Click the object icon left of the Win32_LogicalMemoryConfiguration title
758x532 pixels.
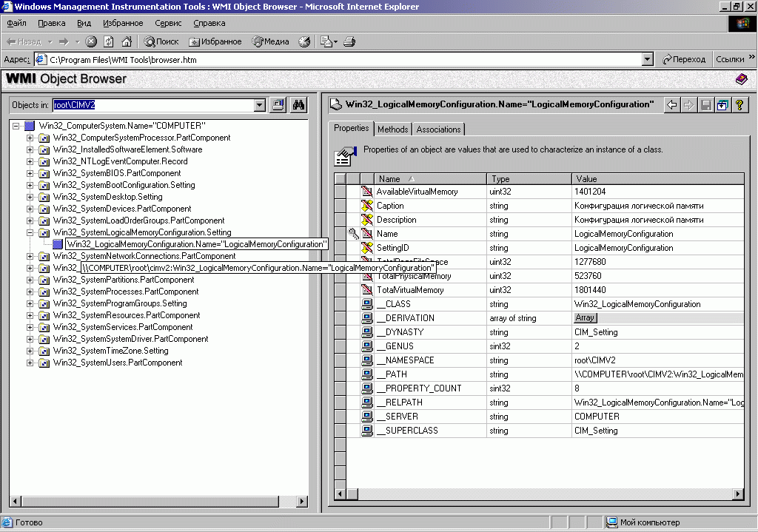click(336, 104)
